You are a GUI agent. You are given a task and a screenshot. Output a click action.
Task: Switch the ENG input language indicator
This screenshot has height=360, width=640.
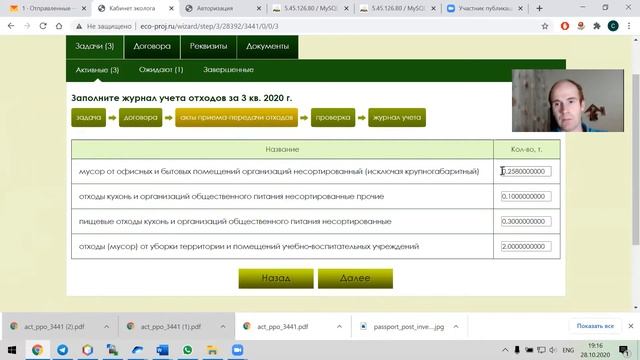pyautogui.click(x=568, y=350)
